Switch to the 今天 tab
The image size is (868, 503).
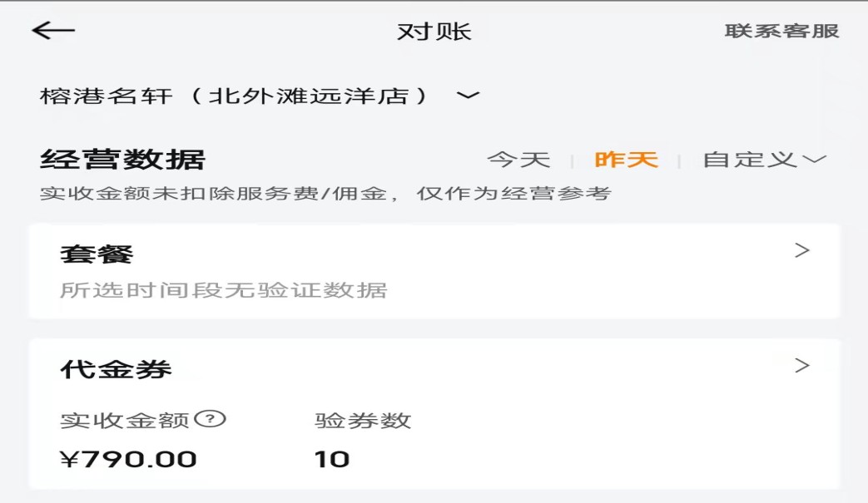point(518,160)
